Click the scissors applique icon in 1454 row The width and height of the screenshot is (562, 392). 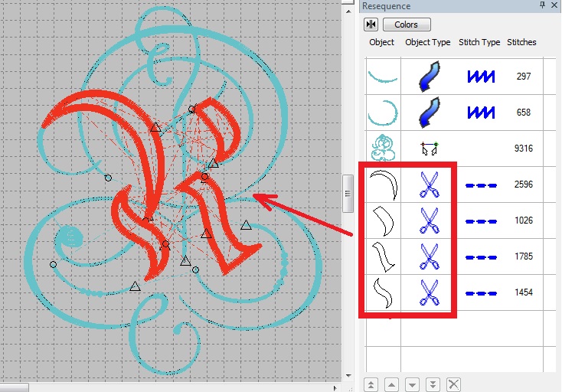(x=429, y=292)
